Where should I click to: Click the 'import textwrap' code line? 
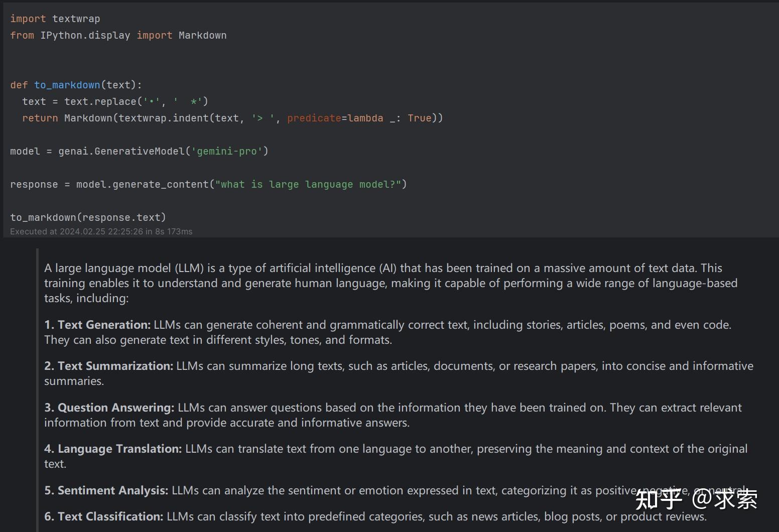pyautogui.click(x=55, y=19)
